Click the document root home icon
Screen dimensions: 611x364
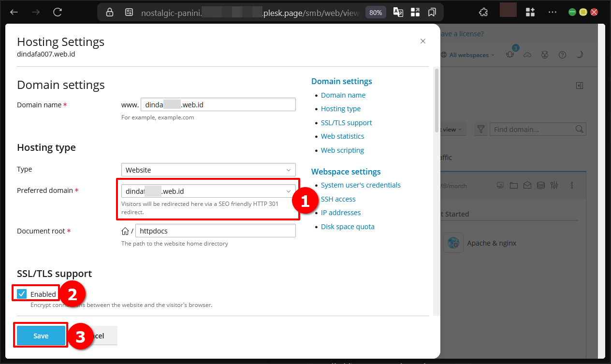125,231
